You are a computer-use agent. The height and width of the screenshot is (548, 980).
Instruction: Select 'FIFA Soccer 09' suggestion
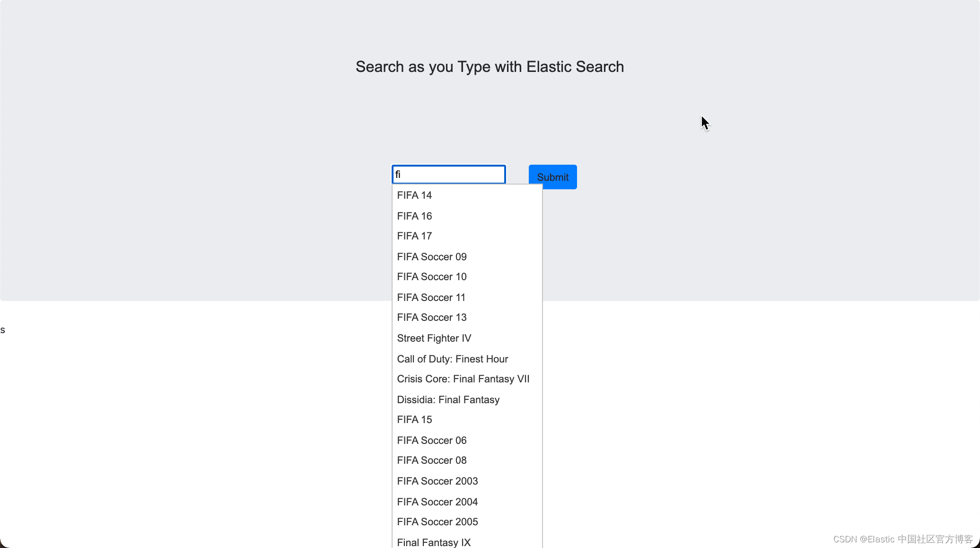coord(431,257)
